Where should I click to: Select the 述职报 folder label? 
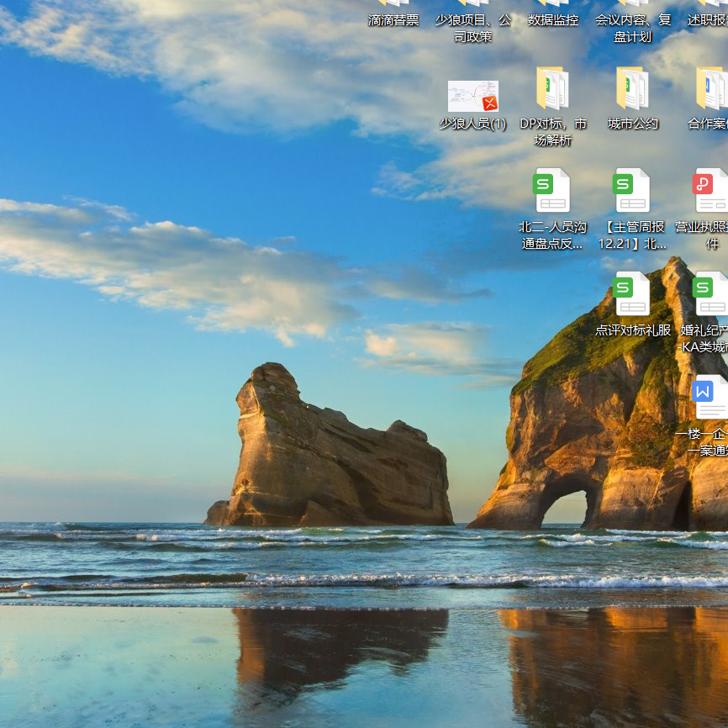(707, 20)
